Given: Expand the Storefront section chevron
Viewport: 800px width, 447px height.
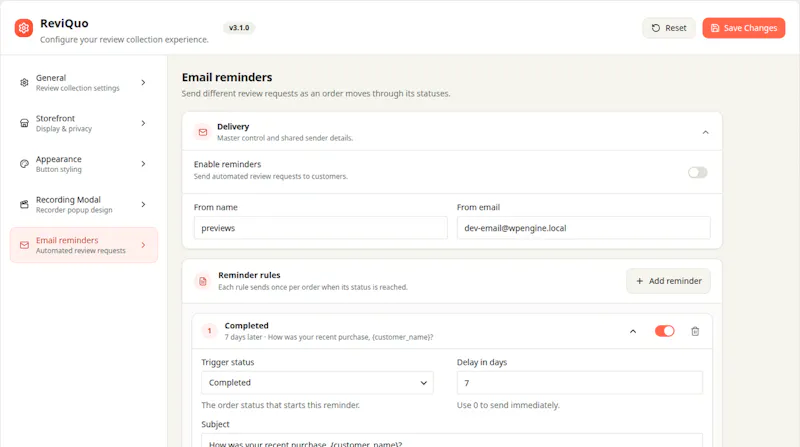Looking at the screenshot, I should tap(143, 123).
